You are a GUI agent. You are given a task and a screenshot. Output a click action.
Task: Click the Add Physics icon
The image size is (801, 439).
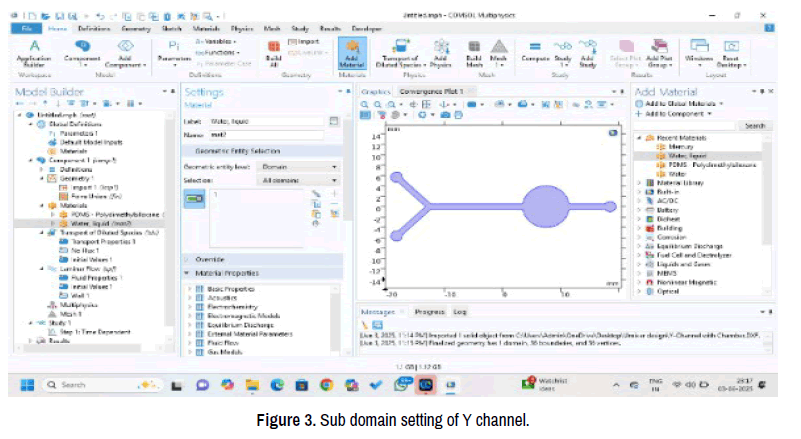[440, 52]
